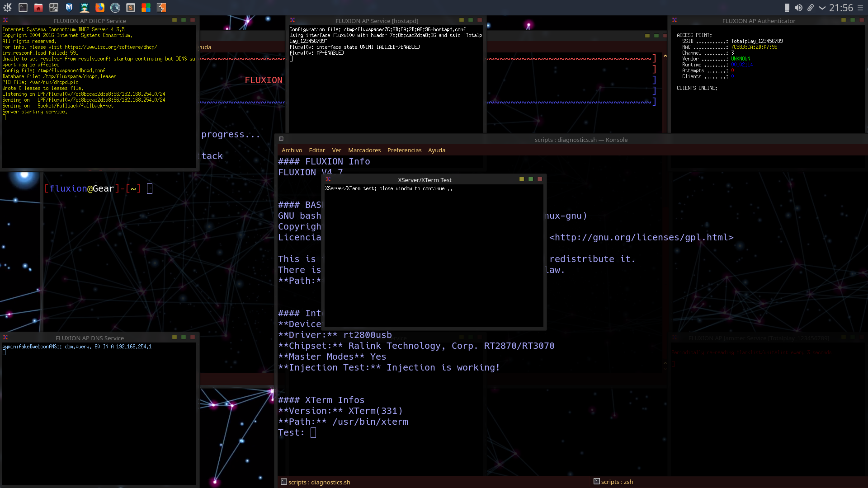Open the Editar menu in Konsole
The width and height of the screenshot is (868, 488).
(x=317, y=150)
